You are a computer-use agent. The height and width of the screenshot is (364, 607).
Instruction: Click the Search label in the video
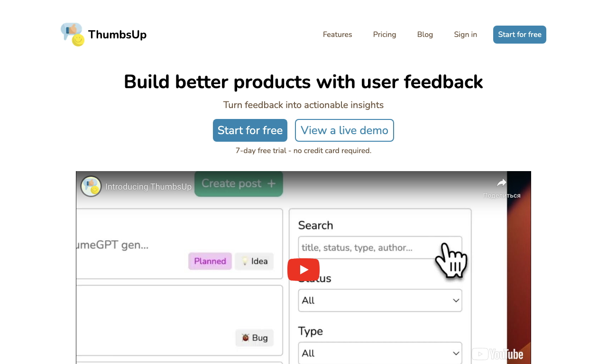pyautogui.click(x=315, y=225)
